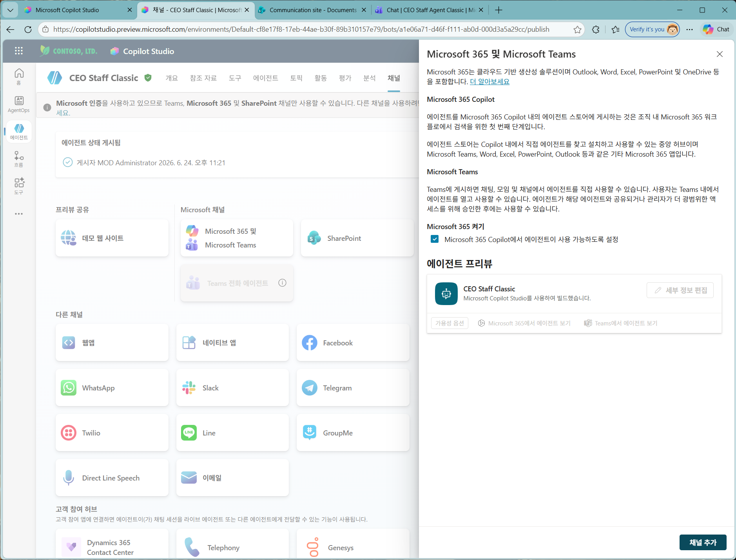Click the Verify it's you profile button
736x560 pixels.
(652, 29)
